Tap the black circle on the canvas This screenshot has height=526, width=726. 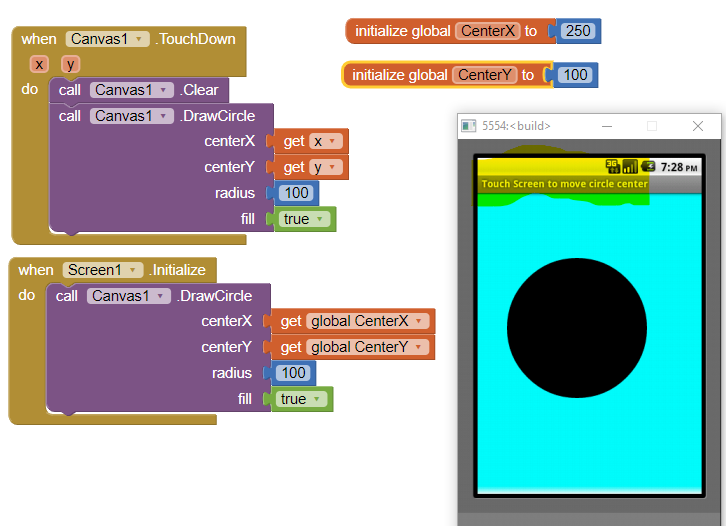click(x=576, y=328)
